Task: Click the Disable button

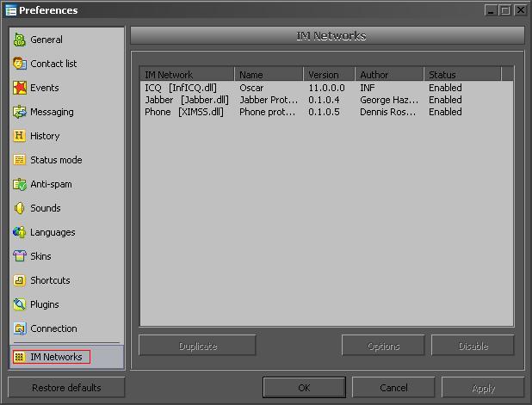Action: (473, 346)
